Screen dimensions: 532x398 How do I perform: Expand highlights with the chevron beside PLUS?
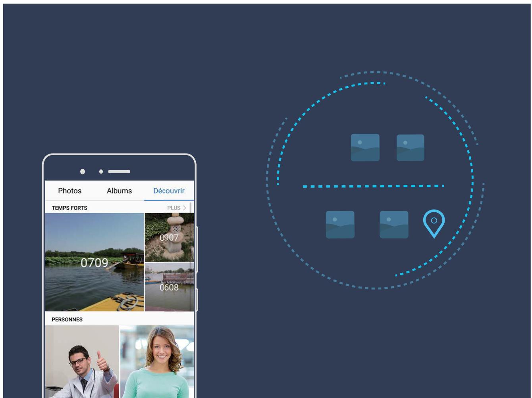point(185,208)
